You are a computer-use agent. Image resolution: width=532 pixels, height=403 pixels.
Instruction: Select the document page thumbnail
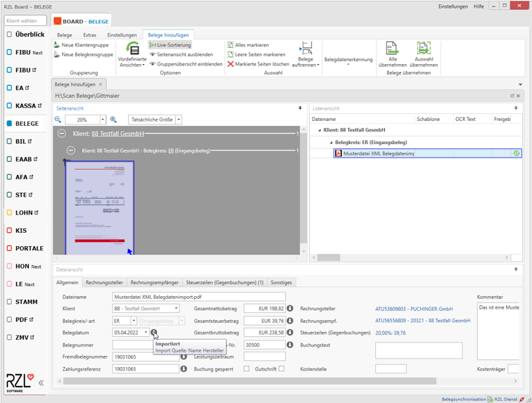click(x=99, y=207)
